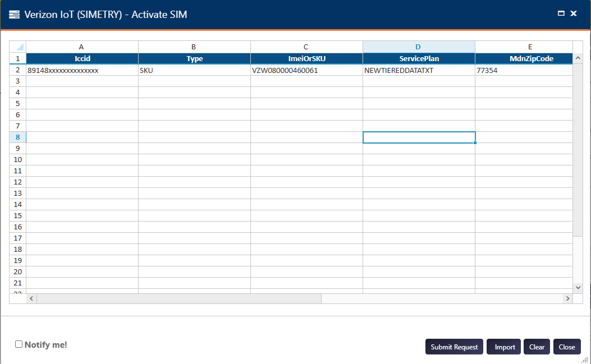The width and height of the screenshot is (591, 364).
Task: Select column E header
Action: click(x=524, y=47)
